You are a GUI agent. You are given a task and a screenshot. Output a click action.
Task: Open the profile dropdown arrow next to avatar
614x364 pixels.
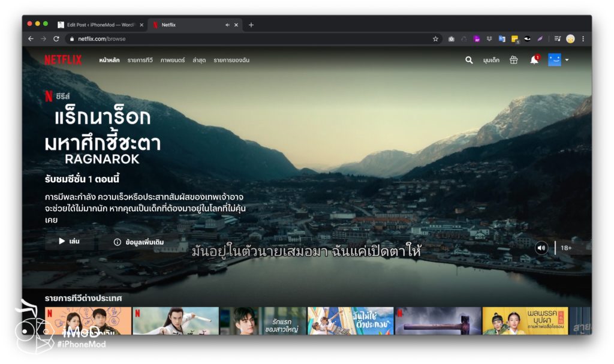(566, 60)
